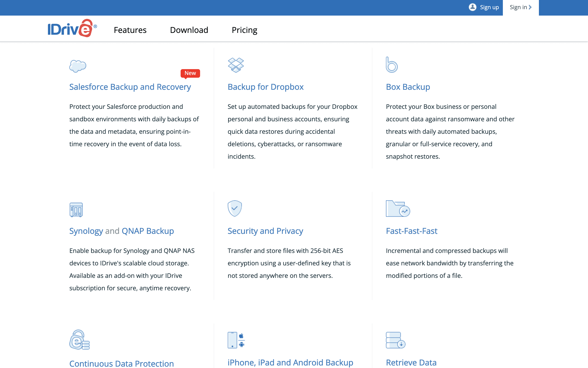
Task: Click the Dropbox icon
Action: coord(236,65)
